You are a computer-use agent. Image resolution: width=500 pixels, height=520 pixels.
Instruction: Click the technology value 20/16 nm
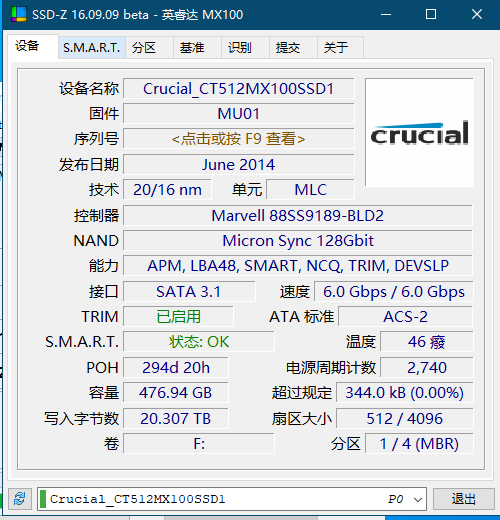pyautogui.click(x=167, y=190)
